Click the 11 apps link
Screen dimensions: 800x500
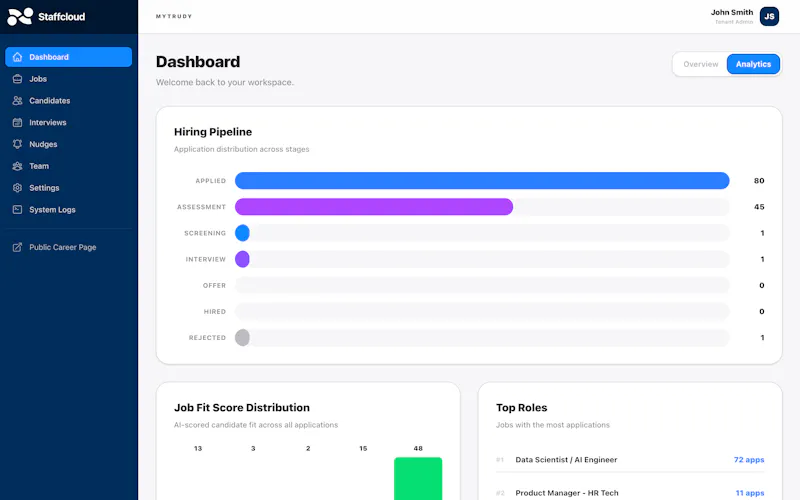749,493
